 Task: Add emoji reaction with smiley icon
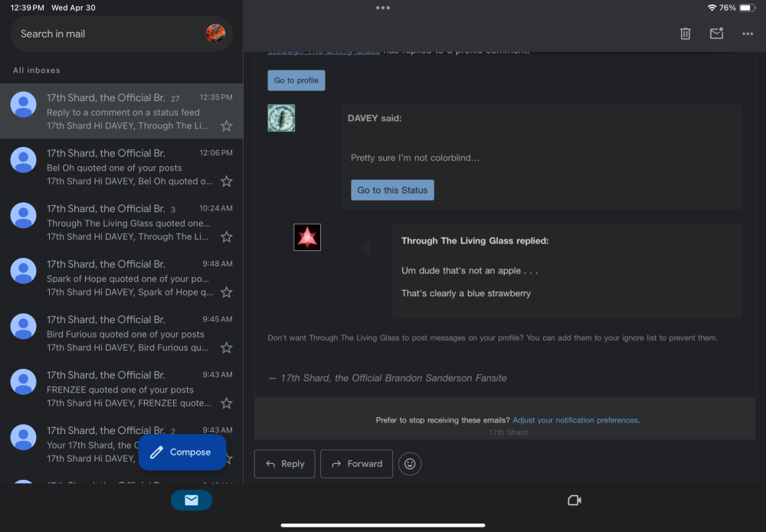tap(410, 464)
